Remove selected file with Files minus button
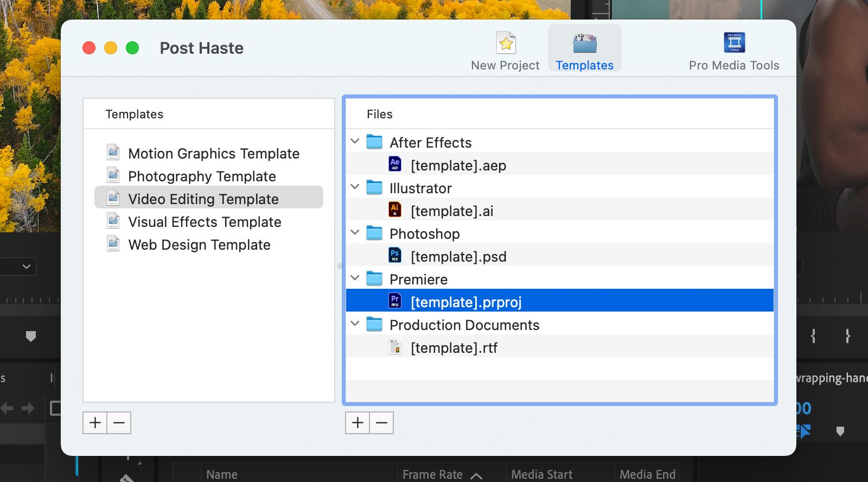Screen dimensions: 868x482 click(x=381, y=423)
